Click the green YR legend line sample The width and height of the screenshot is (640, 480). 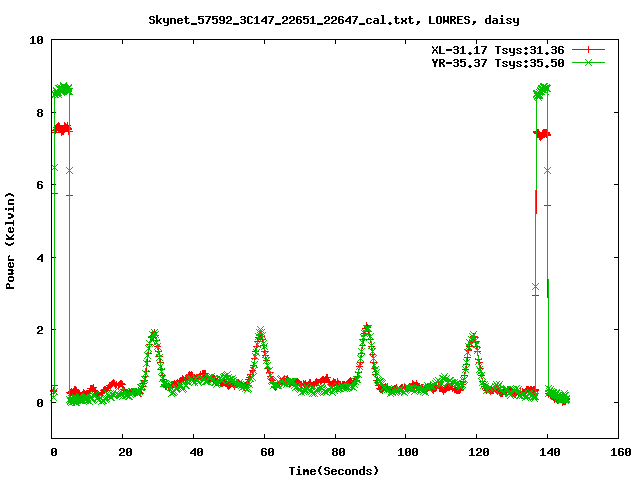point(589,62)
